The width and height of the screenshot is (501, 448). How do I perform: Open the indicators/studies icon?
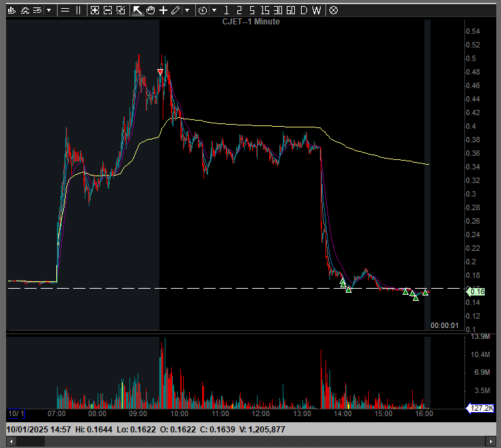pyautogui.click(x=25, y=11)
